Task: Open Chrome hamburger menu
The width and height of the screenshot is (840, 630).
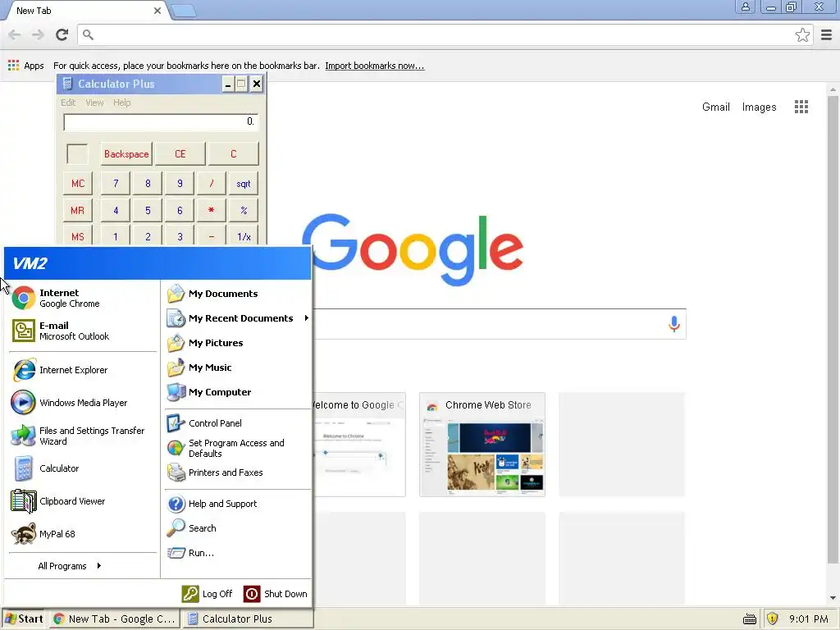Action: tap(827, 34)
